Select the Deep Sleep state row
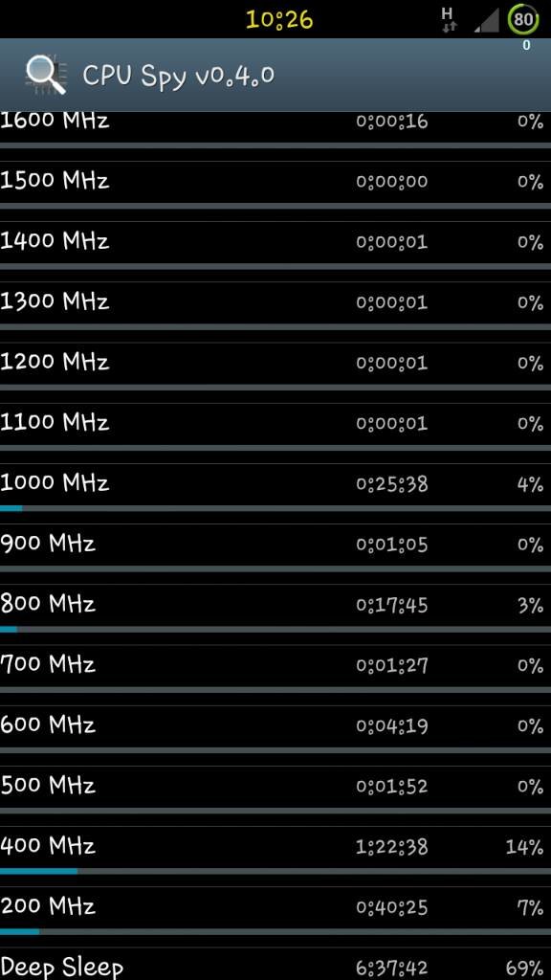 [x=275, y=966]
